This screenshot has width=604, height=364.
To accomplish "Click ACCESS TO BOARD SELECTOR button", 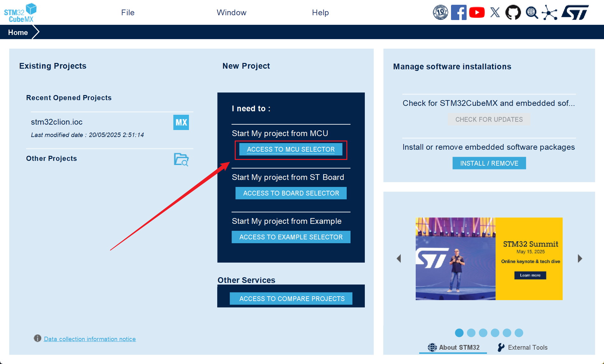I will (291, 193).
